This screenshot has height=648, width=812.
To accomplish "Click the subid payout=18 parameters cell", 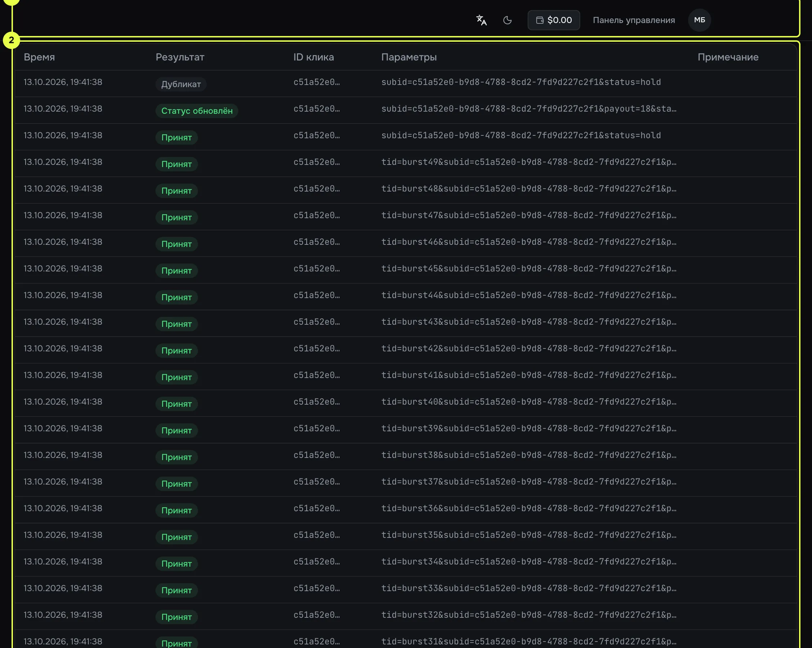I will (x=529, y=108).
